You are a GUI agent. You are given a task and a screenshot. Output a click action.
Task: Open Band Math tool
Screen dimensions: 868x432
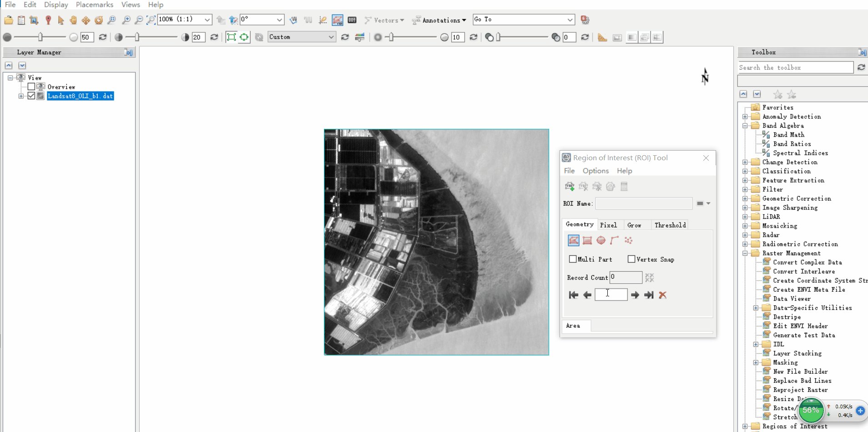point(788,135)
